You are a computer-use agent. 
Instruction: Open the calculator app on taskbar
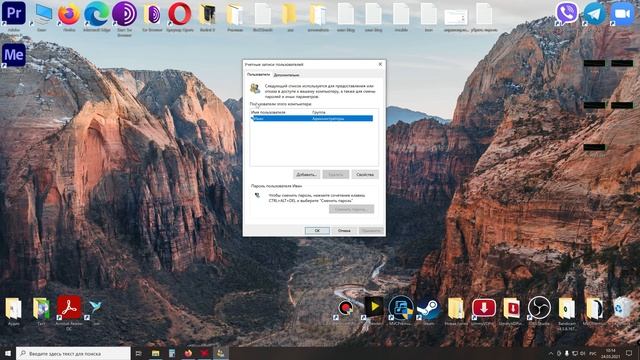(172, 353)
